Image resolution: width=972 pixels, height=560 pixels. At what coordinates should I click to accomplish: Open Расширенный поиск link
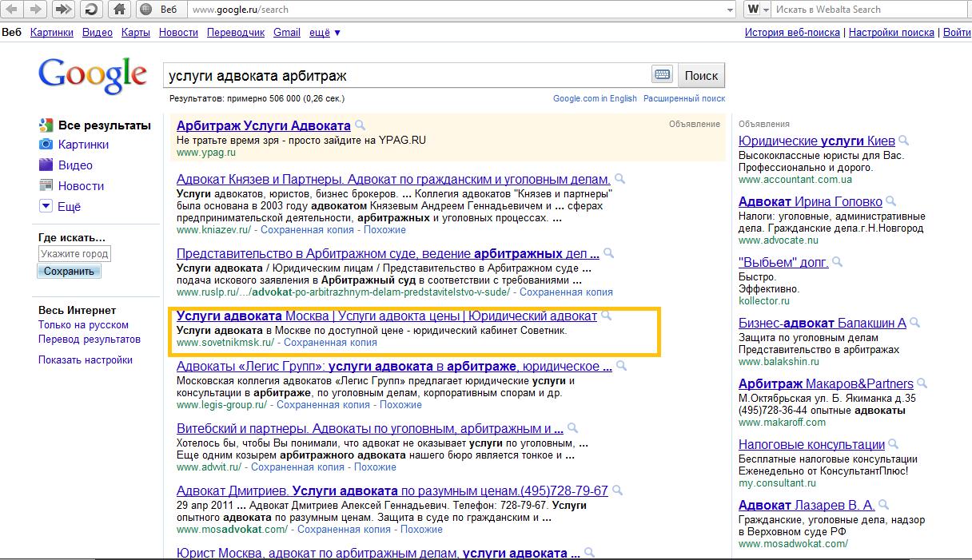point(684,99)
